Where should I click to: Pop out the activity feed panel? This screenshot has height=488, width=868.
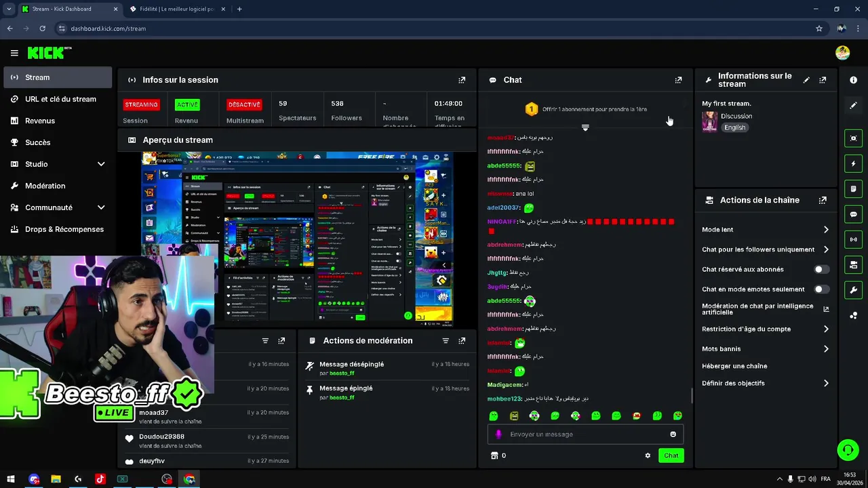coord(281,341)
